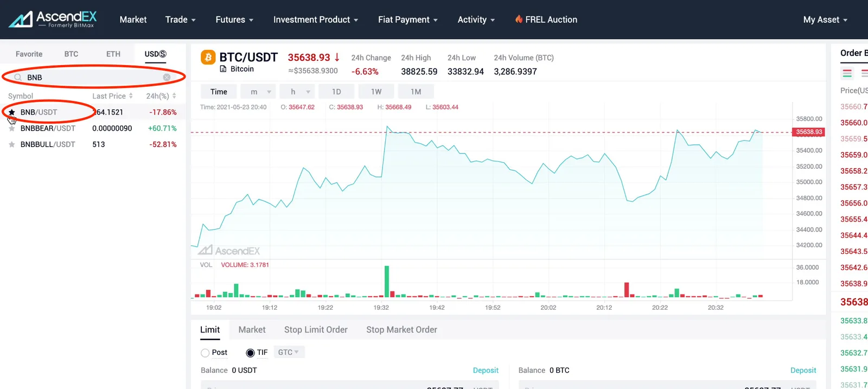Select the Time chart view
The height and width of the screenshot is (389, 868).
[x=219, y=92]
